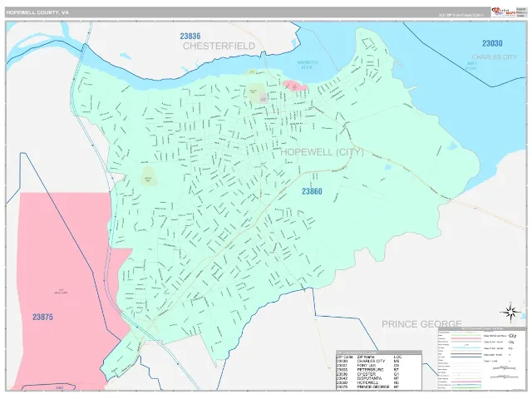Screen dimensions: 532x399
Task: Click the 'ZIP Code Classic Edition' header text
Action: pyautogui.click(x=461, y=15)
